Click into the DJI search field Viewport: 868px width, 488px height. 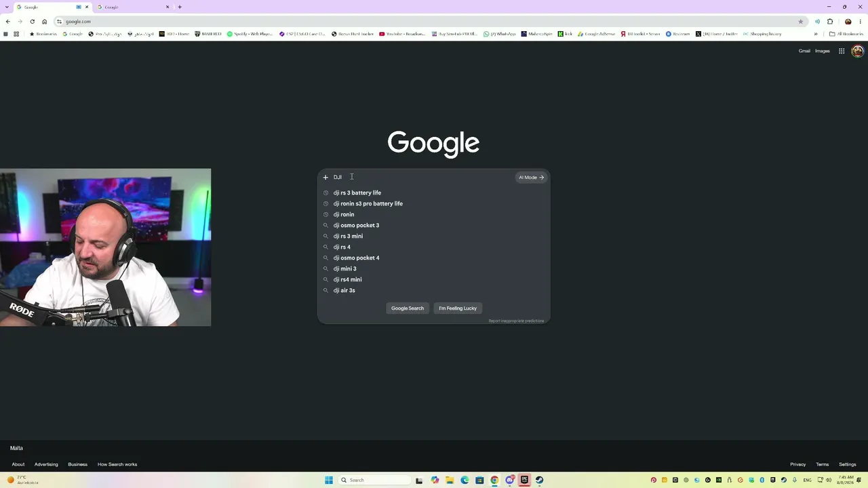pos(420,178)
